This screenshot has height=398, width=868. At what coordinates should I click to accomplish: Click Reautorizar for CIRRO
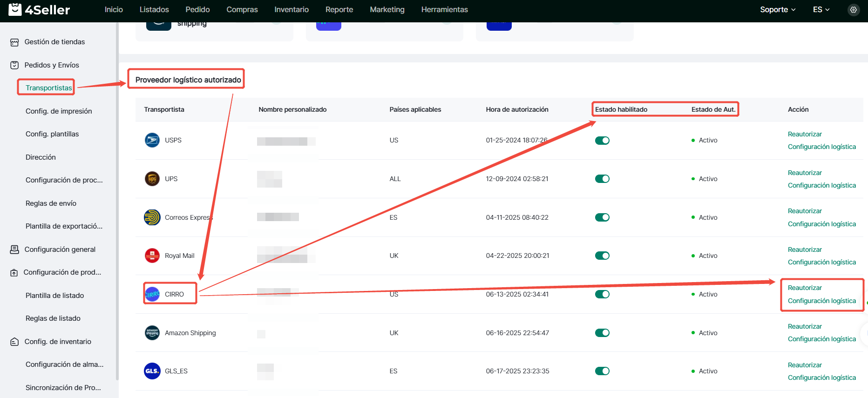805,288
